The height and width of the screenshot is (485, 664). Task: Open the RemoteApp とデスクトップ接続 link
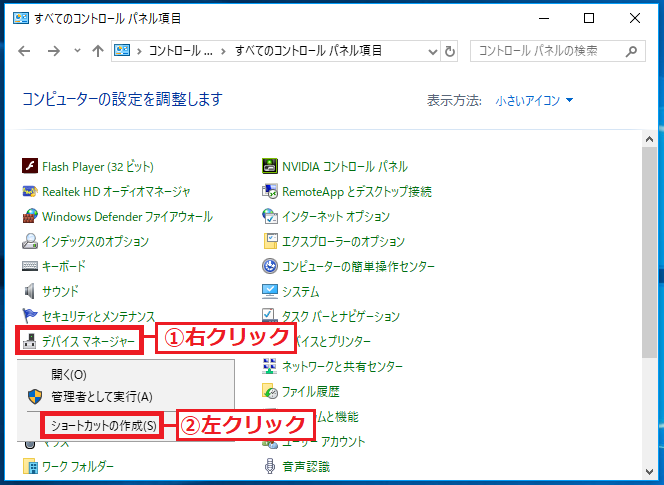(357, 191)
